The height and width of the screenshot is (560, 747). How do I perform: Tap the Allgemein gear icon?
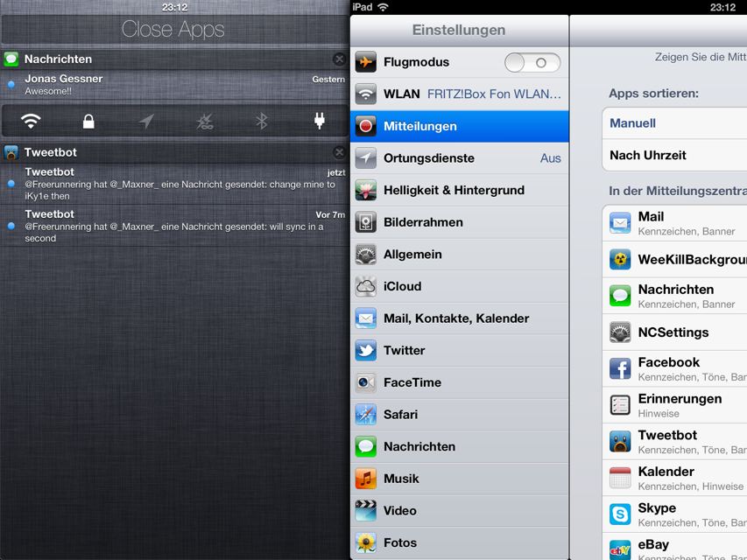(365, 255)
